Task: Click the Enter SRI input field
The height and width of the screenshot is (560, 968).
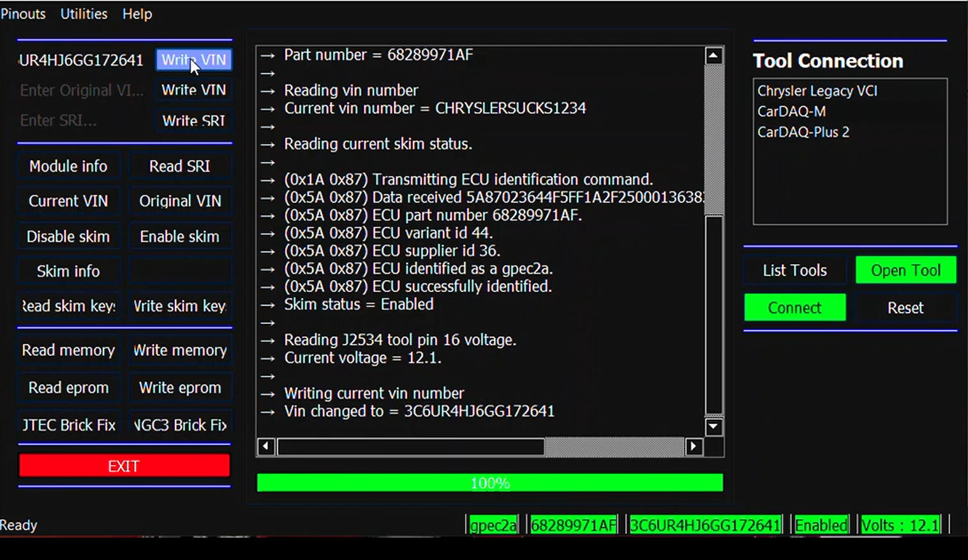Action: 83,121
